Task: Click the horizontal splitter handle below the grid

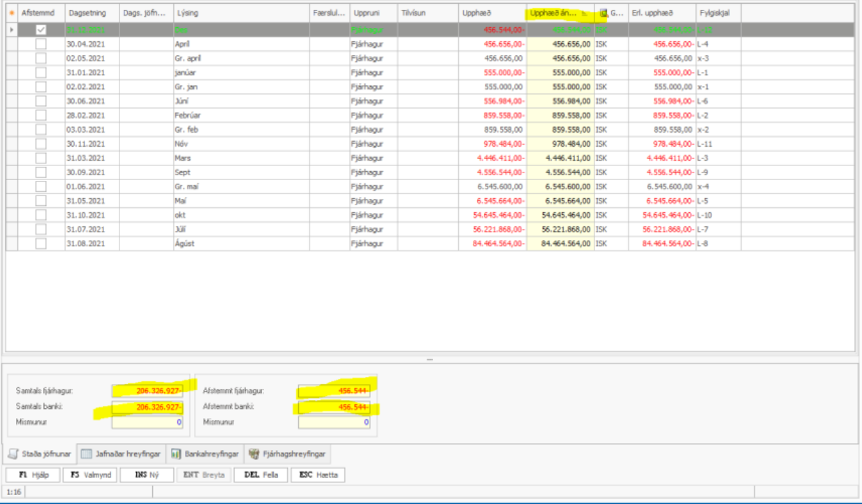Action: coord(430,360)
